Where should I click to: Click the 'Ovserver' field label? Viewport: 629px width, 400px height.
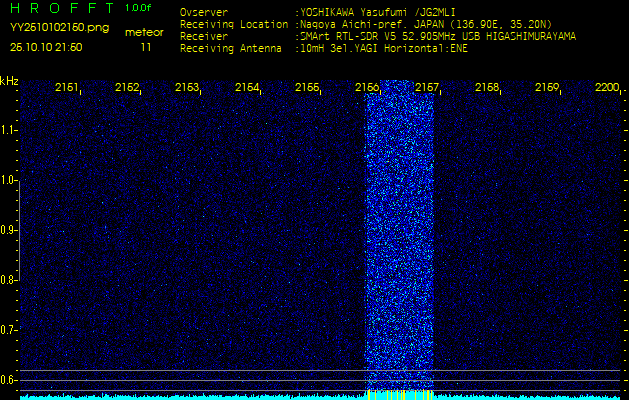[x=204, y=12]
